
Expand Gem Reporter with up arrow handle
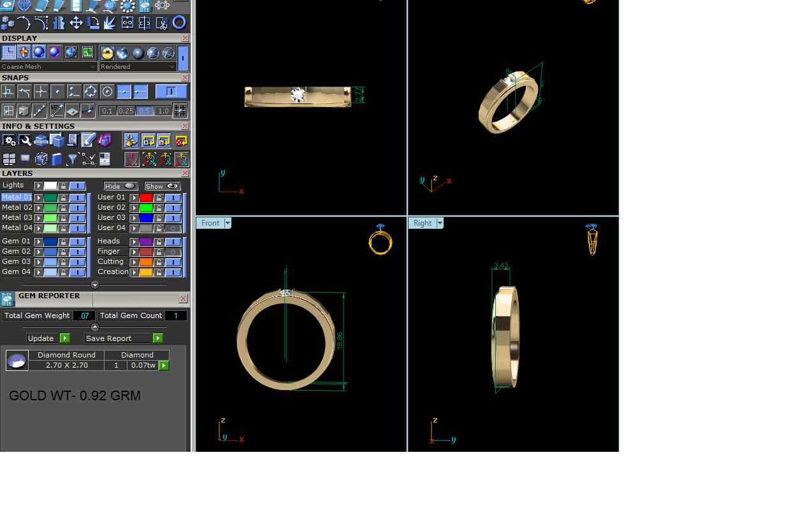(95, 327)
